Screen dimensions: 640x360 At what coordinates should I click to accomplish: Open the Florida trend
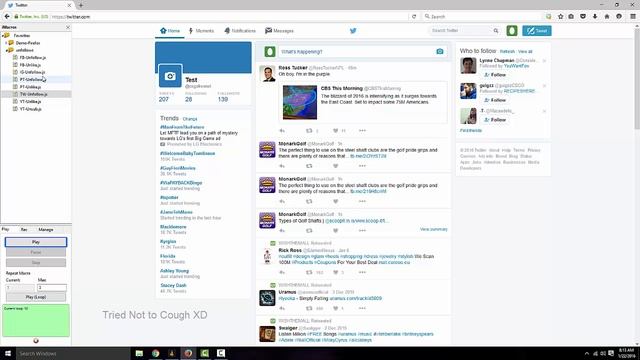click(x=168, y=256)
